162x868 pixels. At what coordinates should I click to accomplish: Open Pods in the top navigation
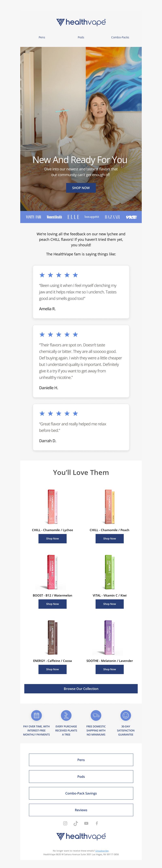pos(81,37)
